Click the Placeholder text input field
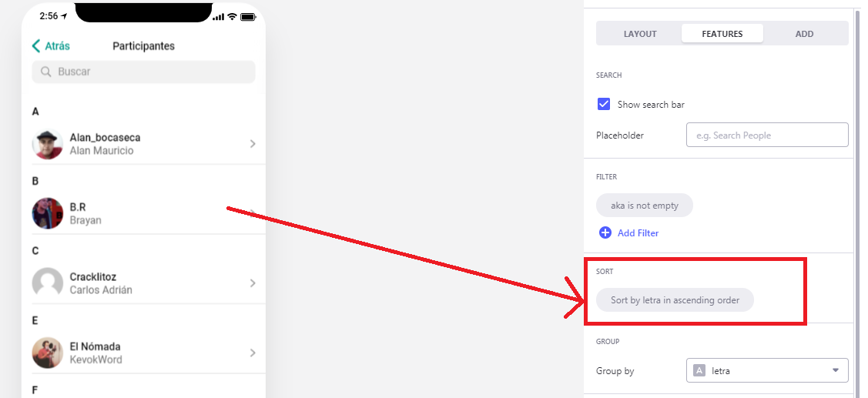Image resolution: width=868 pixels, height=398 pixels. tap(767, 135)
